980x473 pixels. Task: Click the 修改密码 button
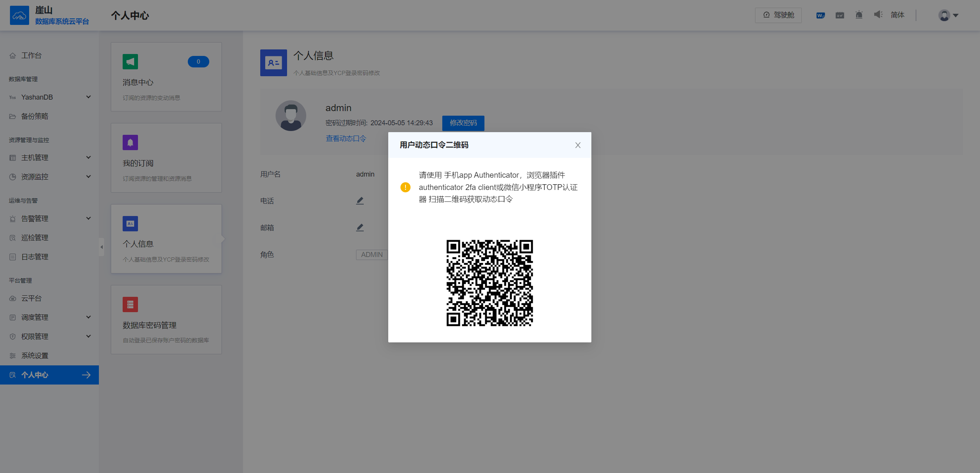(463, 123)
